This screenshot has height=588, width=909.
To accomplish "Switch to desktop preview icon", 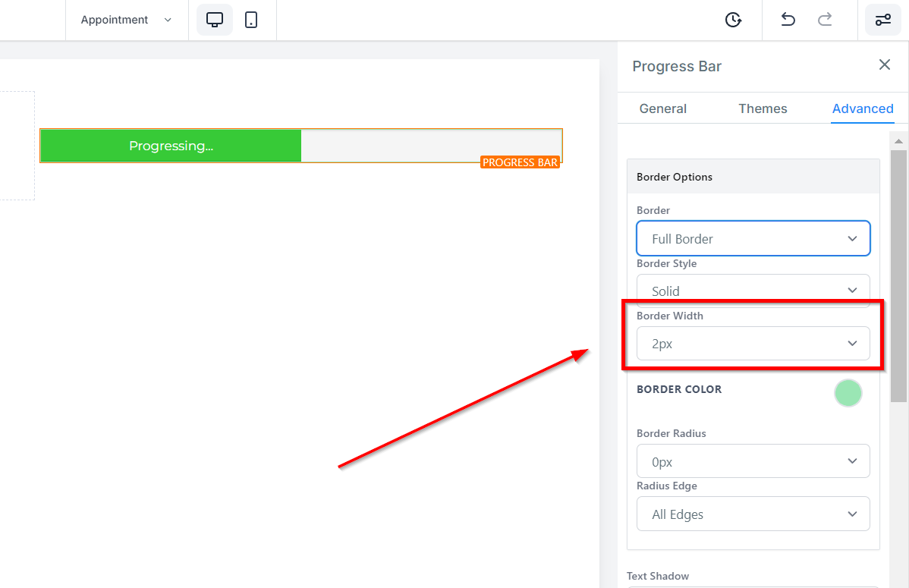I will click(215, 20).
